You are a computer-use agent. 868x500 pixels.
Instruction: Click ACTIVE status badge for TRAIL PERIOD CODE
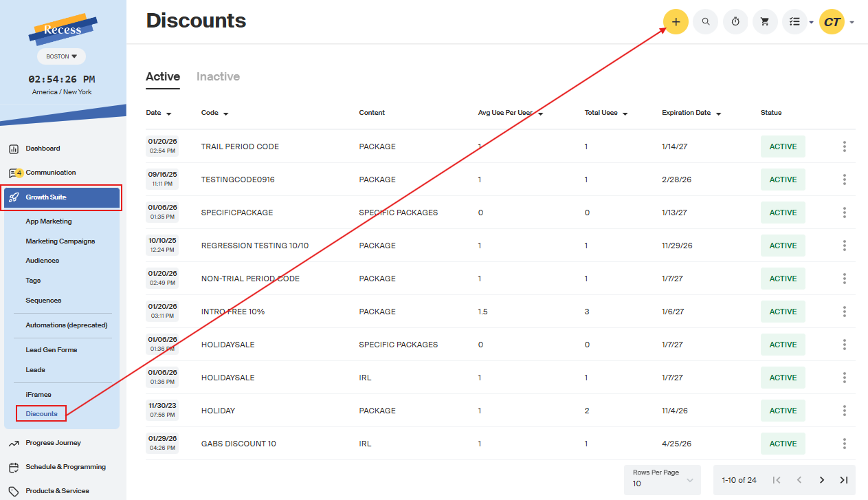(783, 146)
